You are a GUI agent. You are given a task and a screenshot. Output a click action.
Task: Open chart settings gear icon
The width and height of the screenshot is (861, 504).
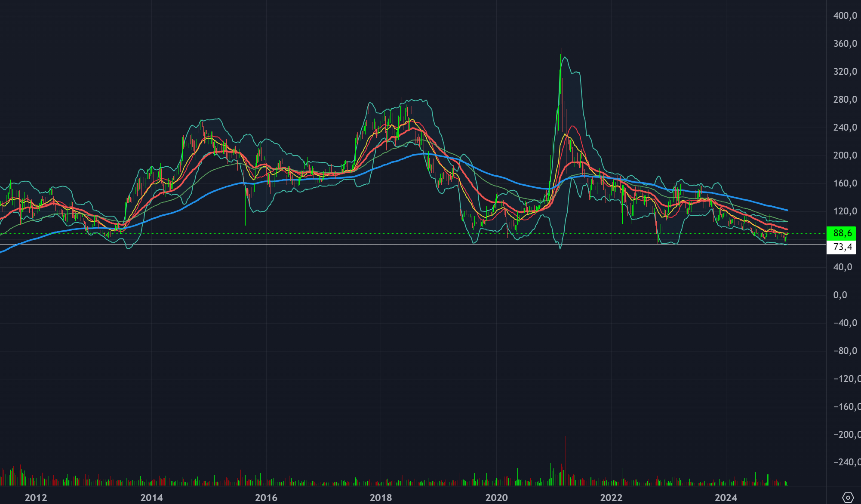pos(848,498)
